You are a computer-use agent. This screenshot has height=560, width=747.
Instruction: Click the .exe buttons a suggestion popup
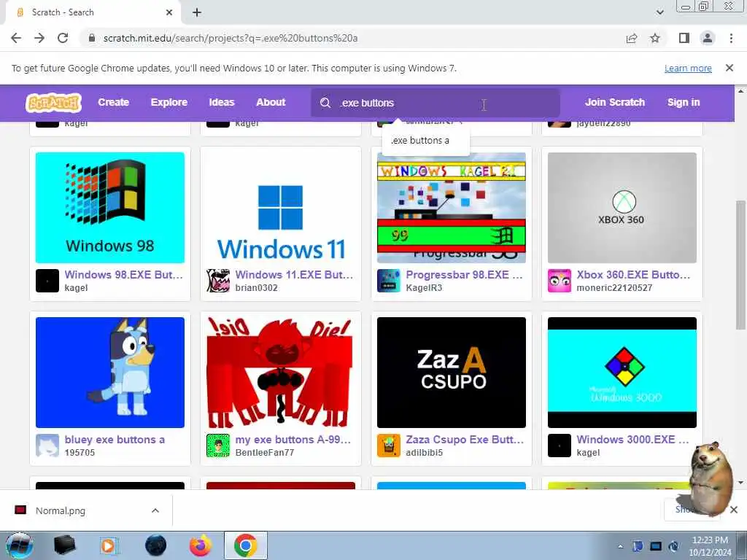pyautogui.click(x=426, y=141)
